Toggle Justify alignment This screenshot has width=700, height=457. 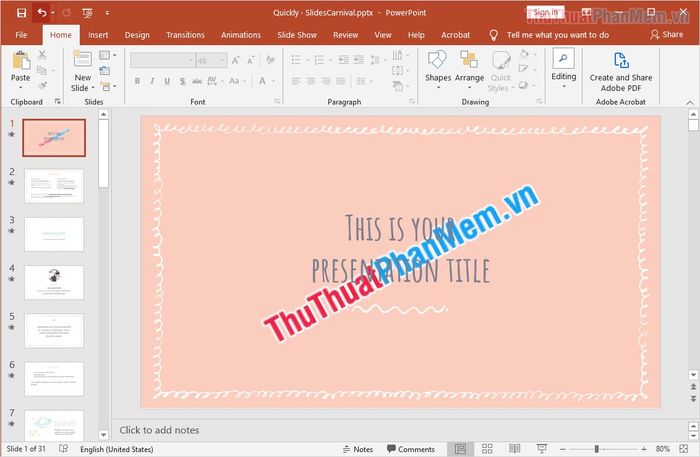pos(341,81)
